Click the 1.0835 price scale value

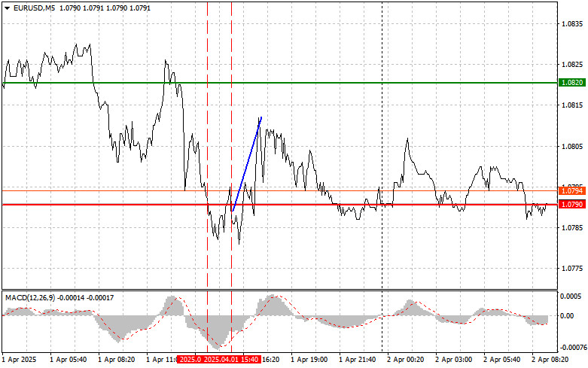click(572, 23)
